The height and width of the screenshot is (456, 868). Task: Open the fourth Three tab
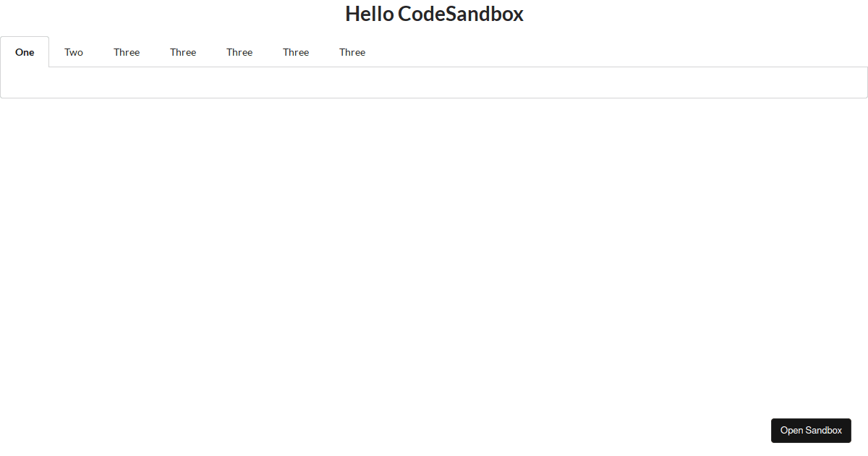click(296, 51)
